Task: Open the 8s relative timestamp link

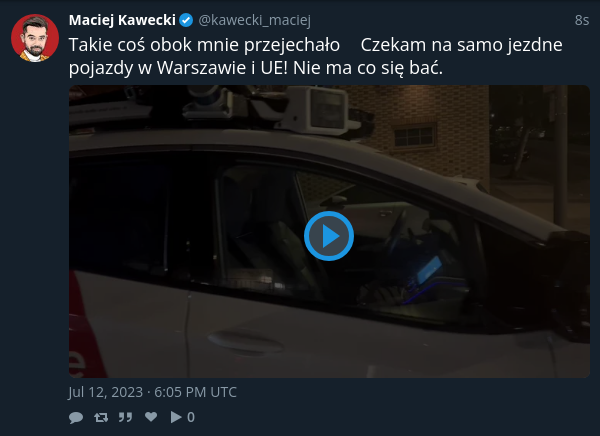Action: (582, 20)
